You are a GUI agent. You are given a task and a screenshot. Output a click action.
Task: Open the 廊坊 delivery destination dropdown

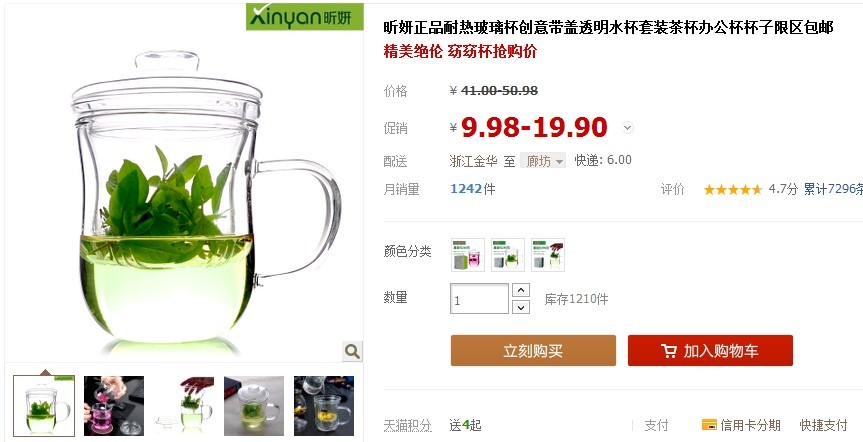point(543,161)
